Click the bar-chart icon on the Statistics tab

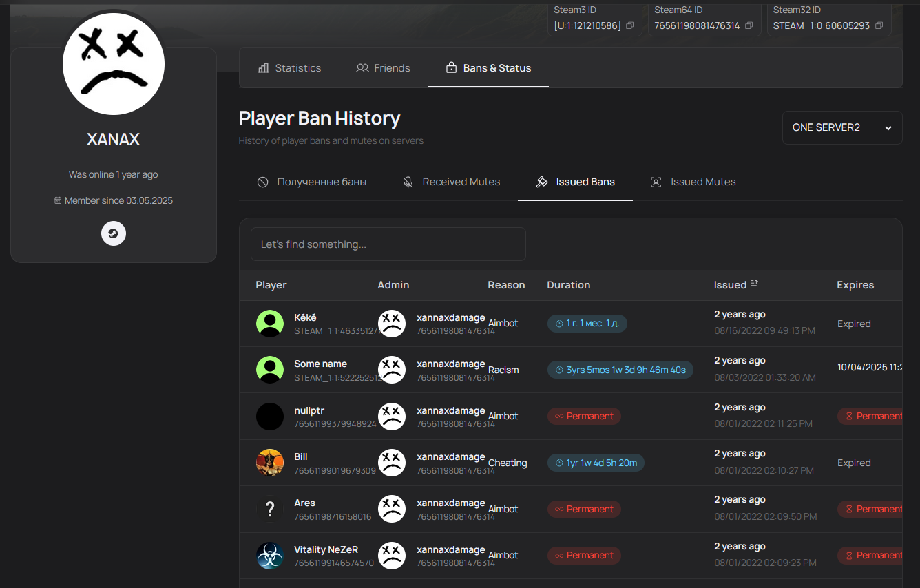[264, 67]
